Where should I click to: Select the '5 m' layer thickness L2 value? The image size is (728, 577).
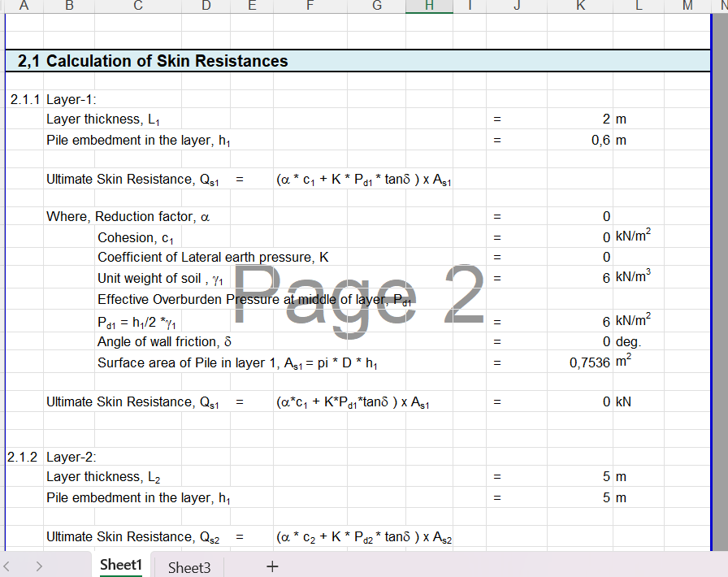(581, 476)
